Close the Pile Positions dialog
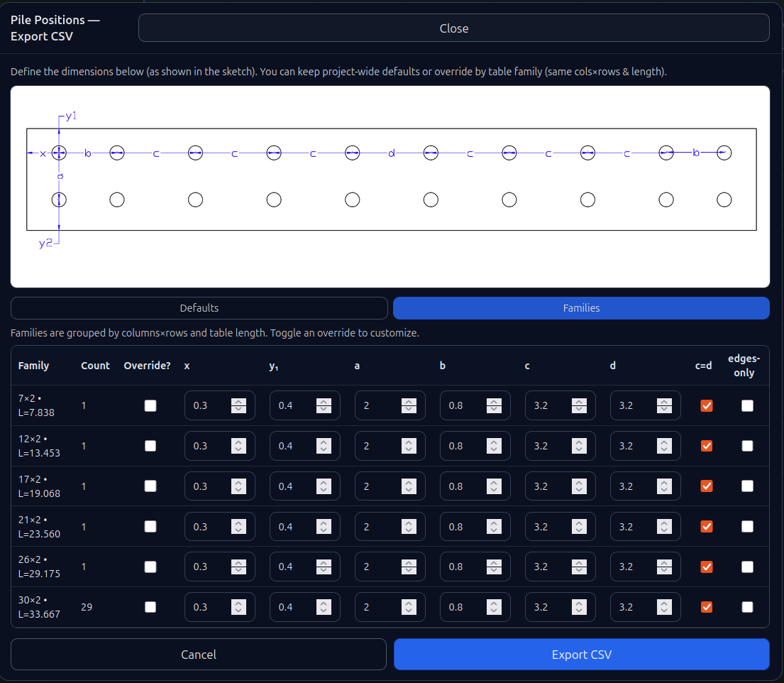The height and width of the screenshot is (683, 784). pos(453,28)
